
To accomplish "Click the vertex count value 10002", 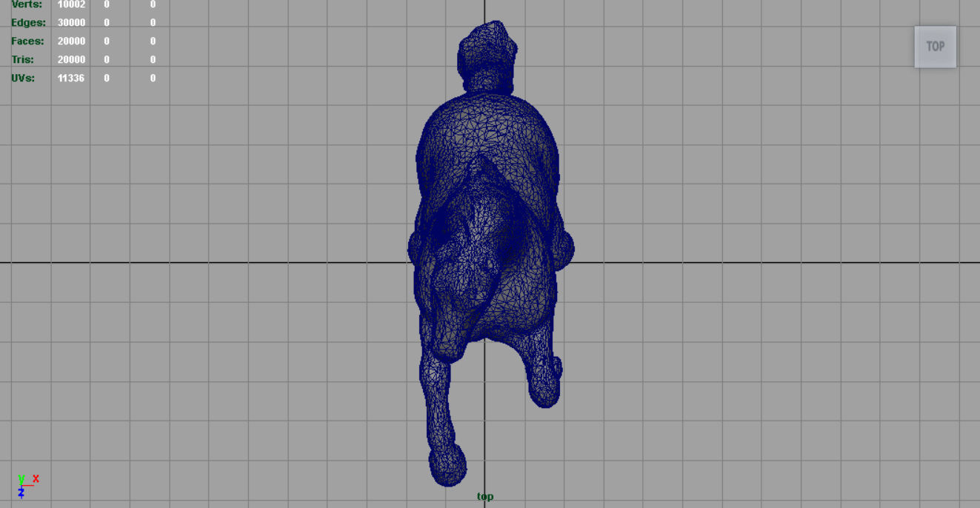I will coord(71,4).
